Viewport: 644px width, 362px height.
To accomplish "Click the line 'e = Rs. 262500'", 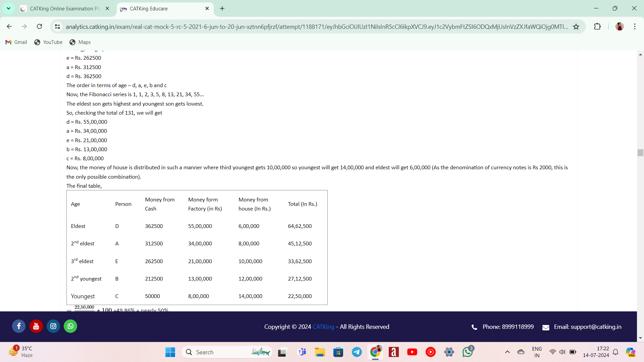I will (84, 58).
